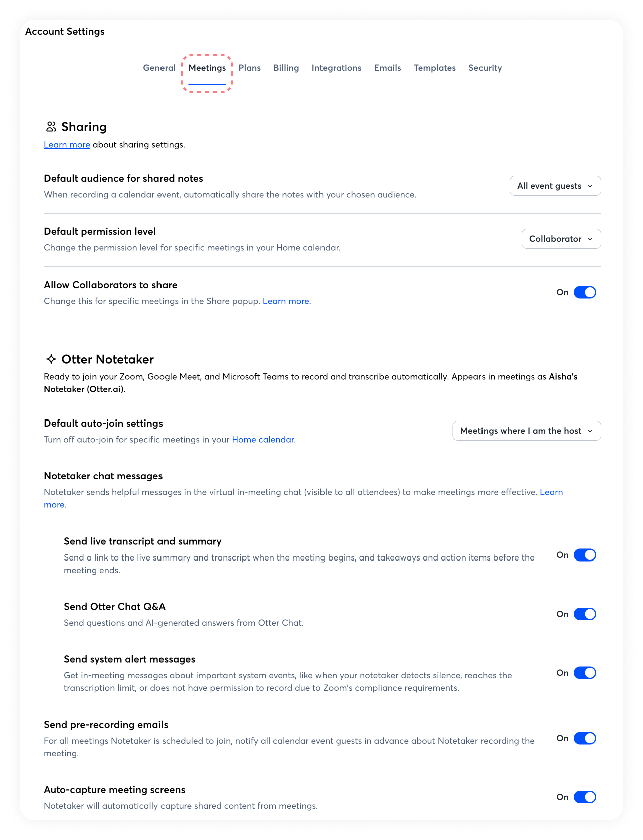The width and height of the screenshot is (643, 840).
Task: Open the Templates tab
Action: coord(435,68)
